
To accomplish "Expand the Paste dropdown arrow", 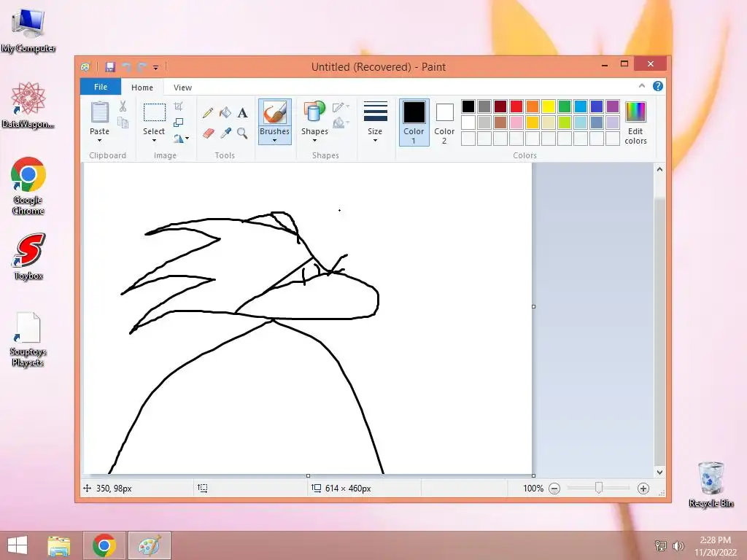I will coord(99,141).
